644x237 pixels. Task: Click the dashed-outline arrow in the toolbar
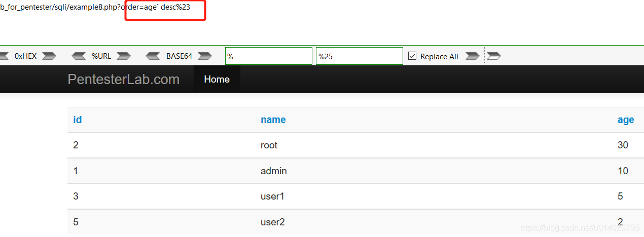pos(494,56)
